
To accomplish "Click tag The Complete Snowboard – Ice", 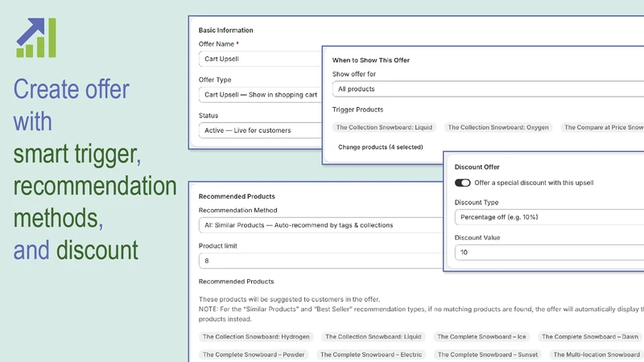I will click(x=481, y=337).
